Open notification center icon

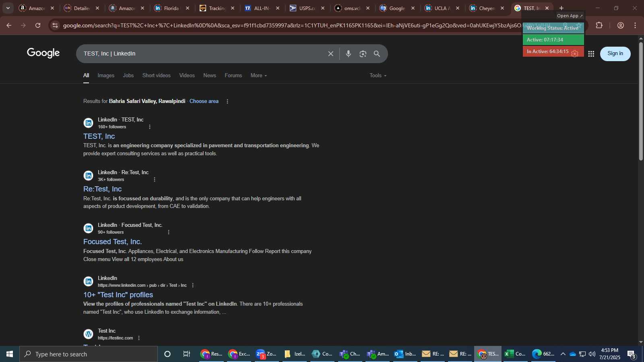(632, 354)
